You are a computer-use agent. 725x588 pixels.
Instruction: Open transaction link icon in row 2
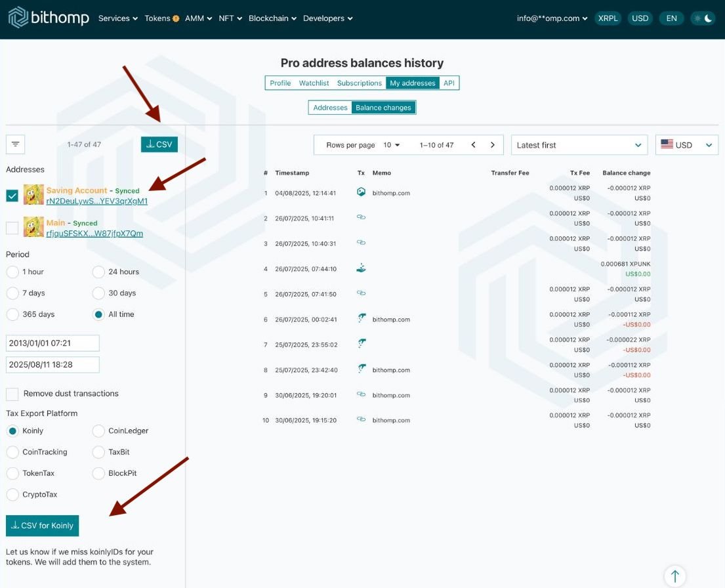[361, 218]
